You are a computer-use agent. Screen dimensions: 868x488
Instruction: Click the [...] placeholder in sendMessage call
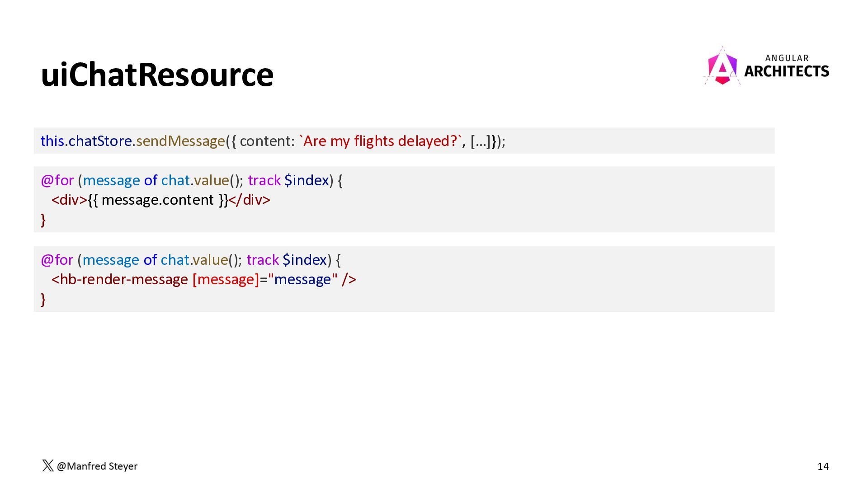point(480,141)
